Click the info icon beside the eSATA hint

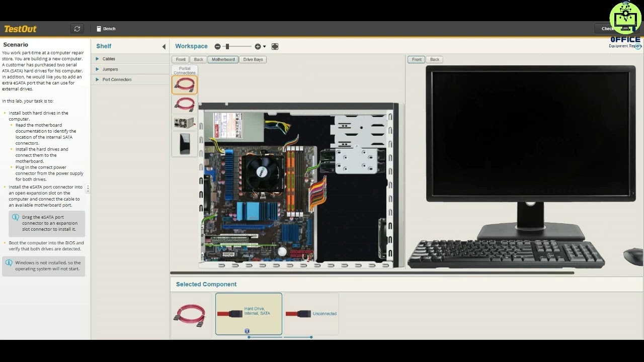(x=16, y=218)
